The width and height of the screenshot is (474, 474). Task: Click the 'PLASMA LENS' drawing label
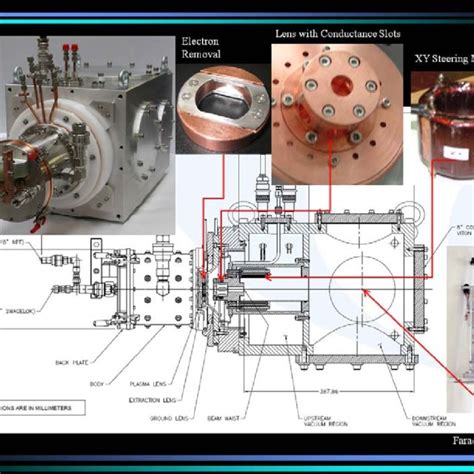point(148,384)
